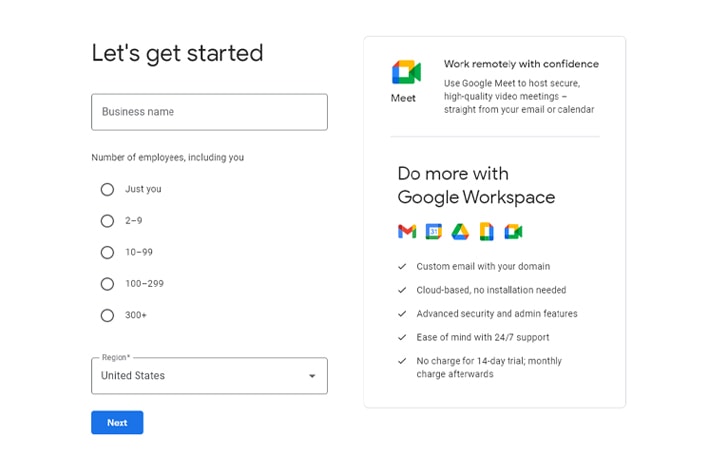Image resolution: width=725 pixels, height=458 pixels.
Task: Select the "Just you" radio button
Action: [107, 189]
